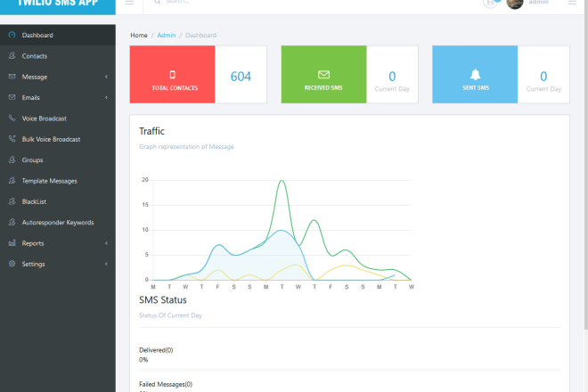
Task: Click the SMS Status heading
Action: pos(163,300)
